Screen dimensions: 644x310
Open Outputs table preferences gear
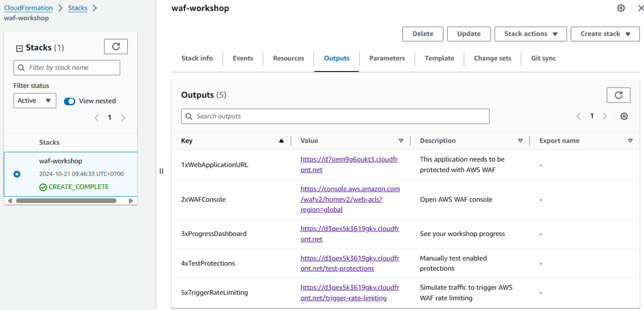coord(624,116)
